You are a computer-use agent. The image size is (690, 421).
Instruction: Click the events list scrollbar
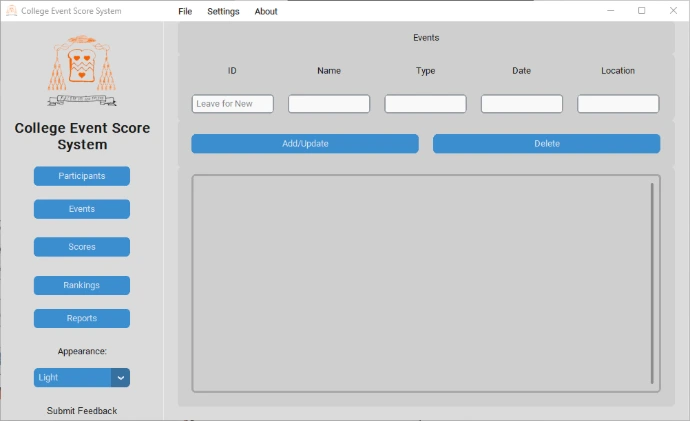[x=652, y=283]
